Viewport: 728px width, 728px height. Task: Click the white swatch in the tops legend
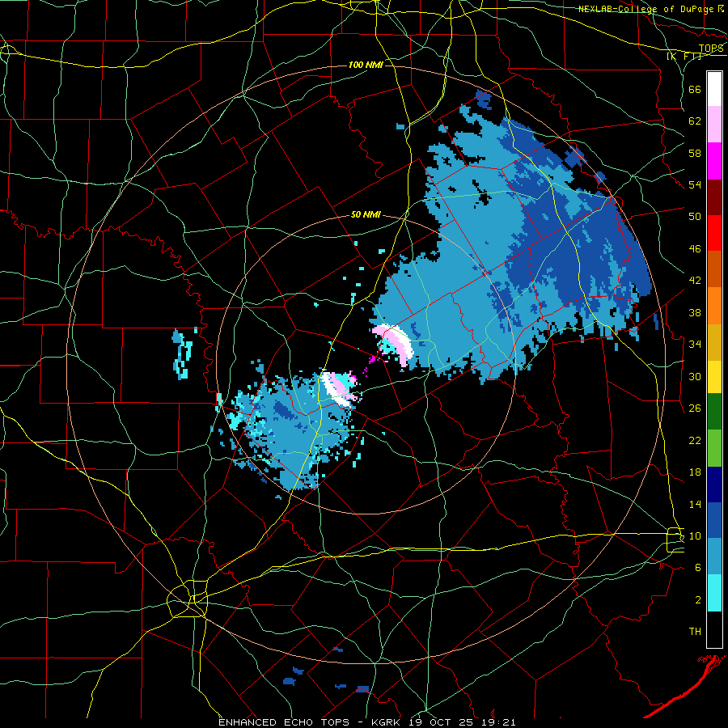[714, 89]
